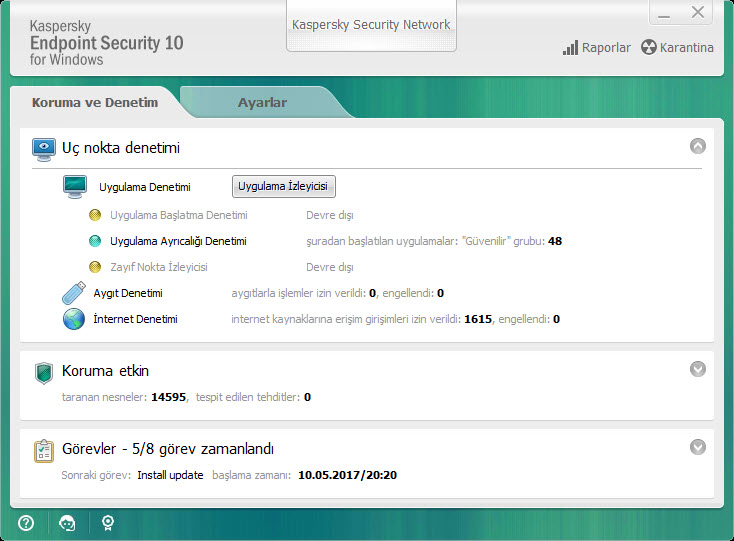This screenshot has height=541, width=734.
Task: Click the yellow status dot for Uygulama Başlatma Denetimi
Action: 95,215
